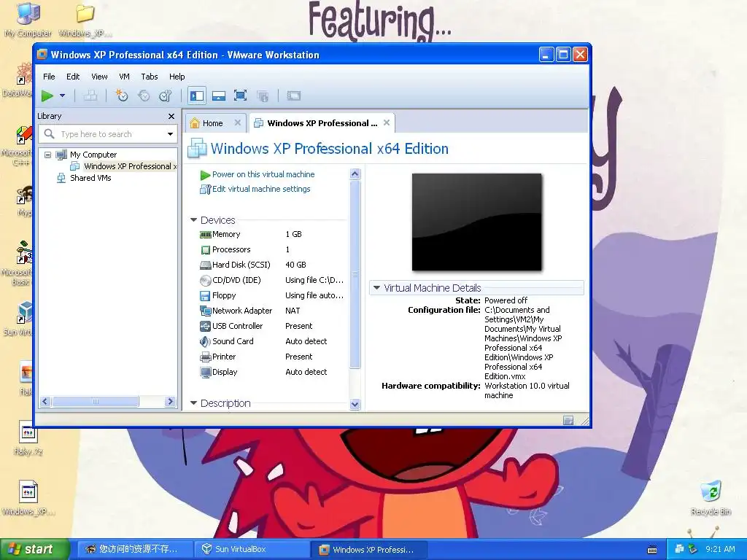Click the Display device entry
The image size is (747, 560).
[x=271, y=372]
